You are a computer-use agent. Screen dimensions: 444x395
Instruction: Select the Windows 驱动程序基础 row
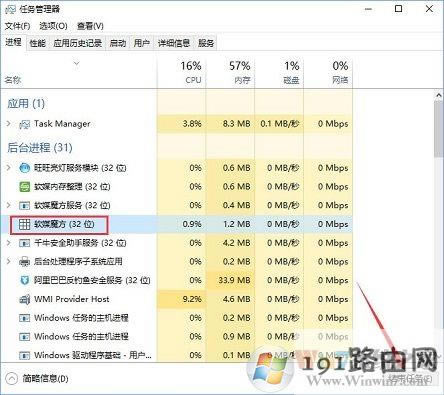177,355
